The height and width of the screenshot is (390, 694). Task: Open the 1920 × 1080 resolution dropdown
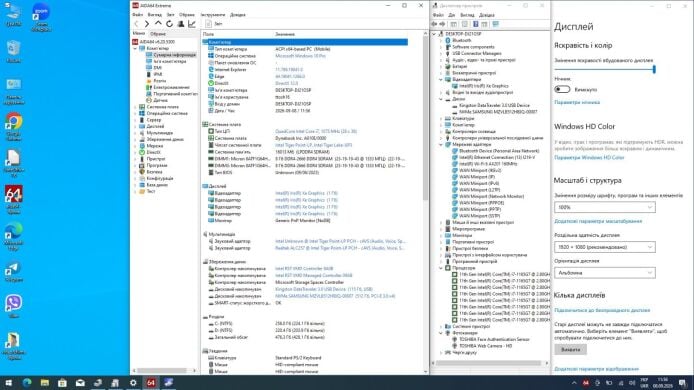pos(605,247)
